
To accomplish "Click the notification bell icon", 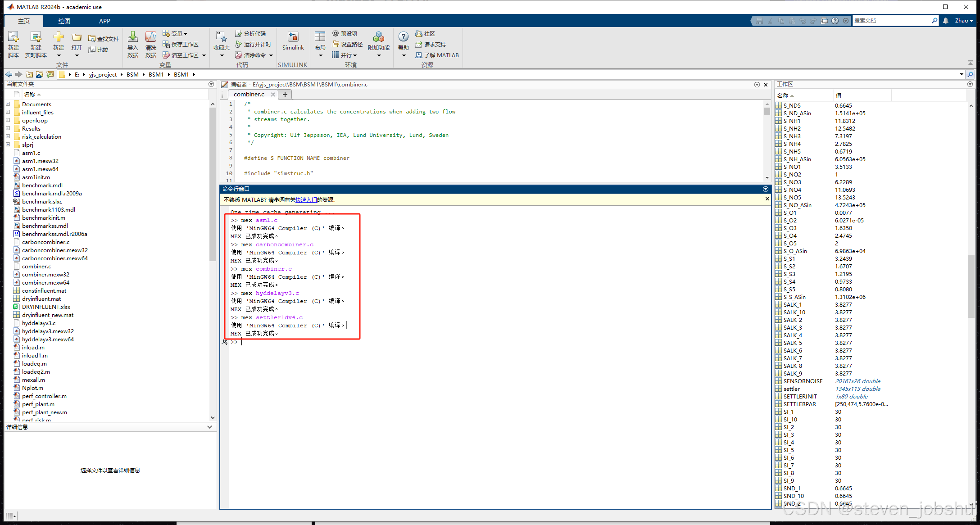I will [946, 21].
